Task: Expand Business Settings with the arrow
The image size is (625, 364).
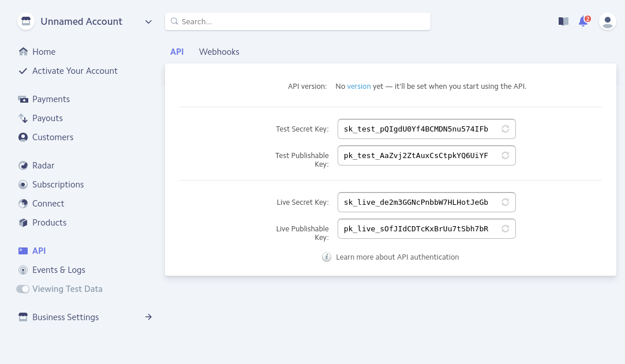Action: point(148,317)
